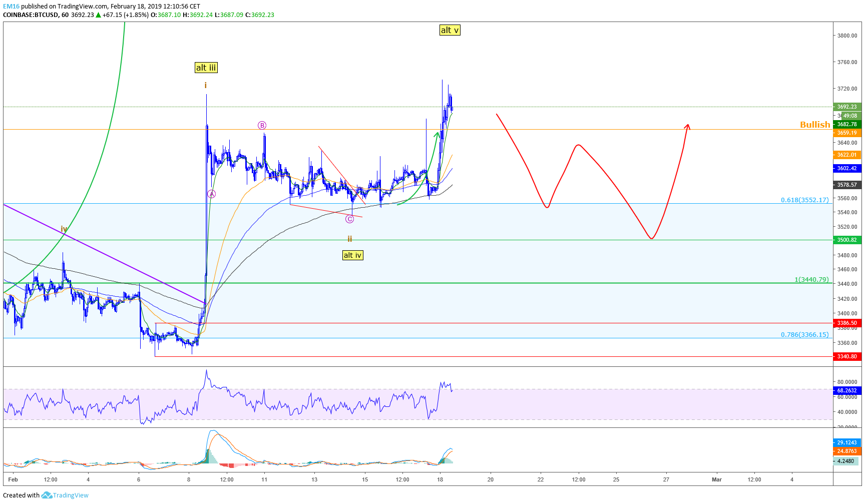Click the dark 3578.57 moving average tag
Image resolution: width=865 pixels, height=504 pixels.
[847, 185]
